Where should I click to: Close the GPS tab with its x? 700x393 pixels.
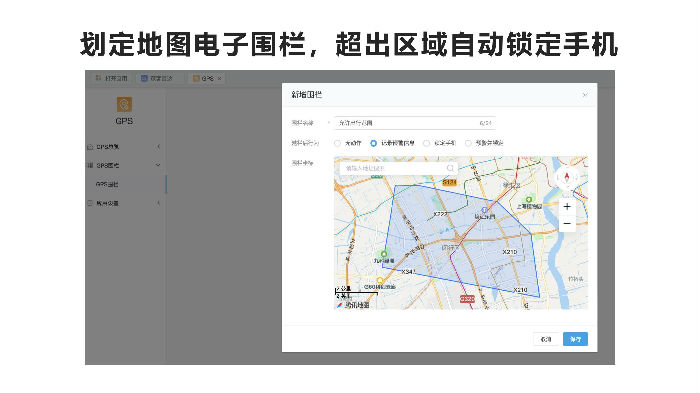220,78
